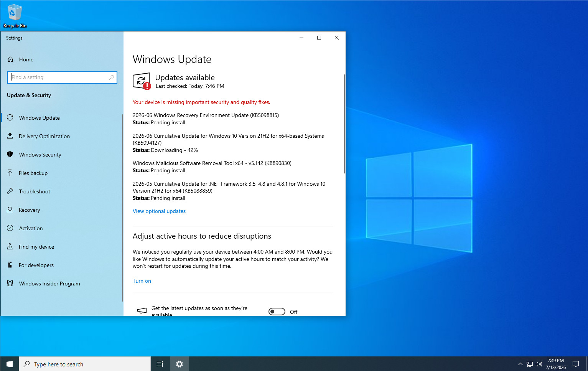588x371 pixels.
Task: Minimize the Settings window
Action: tap(301, 38)
